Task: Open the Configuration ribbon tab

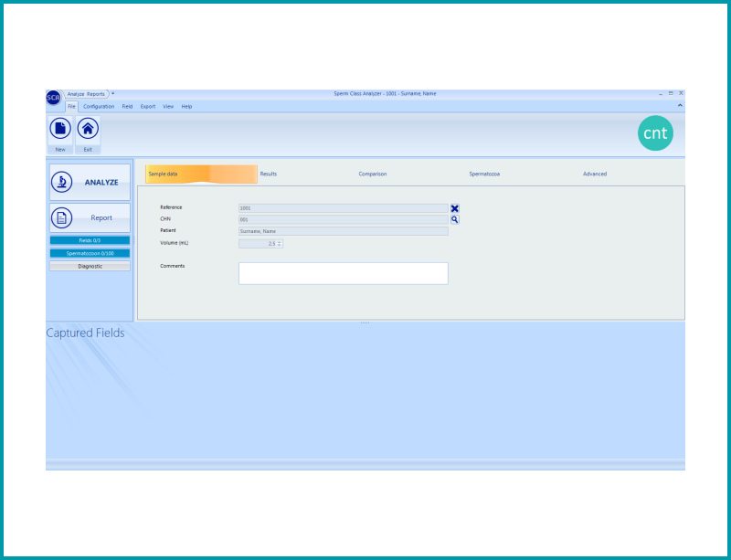Action: [99, 107]
